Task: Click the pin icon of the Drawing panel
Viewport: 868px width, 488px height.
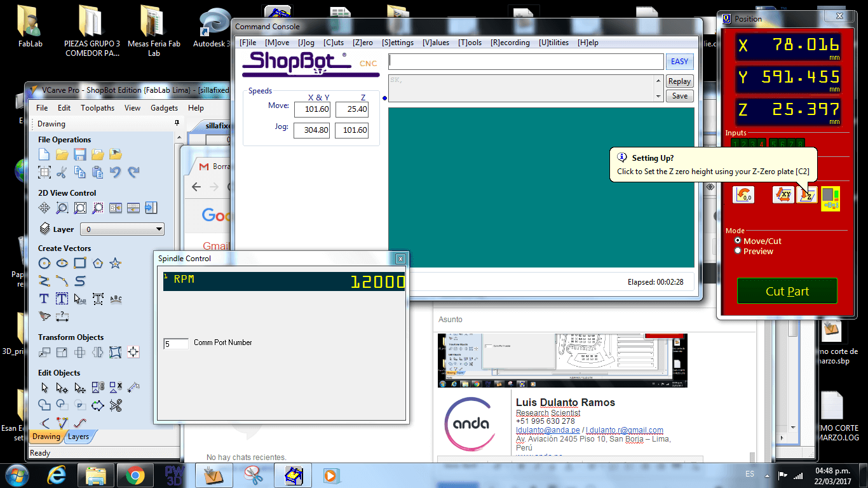Action: 177,123
